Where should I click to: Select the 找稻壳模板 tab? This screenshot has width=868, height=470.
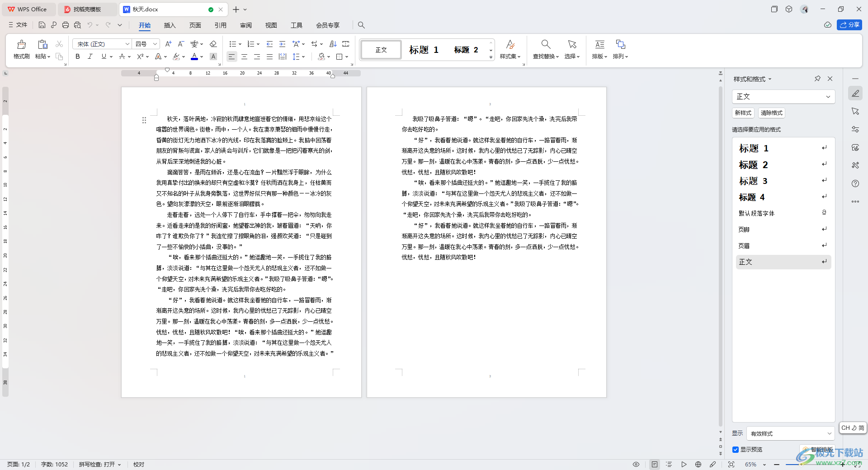click(87, 9)
